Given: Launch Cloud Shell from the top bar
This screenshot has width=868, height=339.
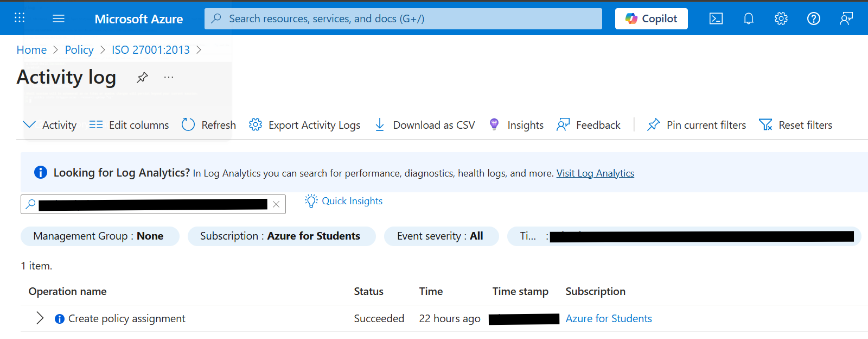Looking at the screenshot, I should click(716, 18).
